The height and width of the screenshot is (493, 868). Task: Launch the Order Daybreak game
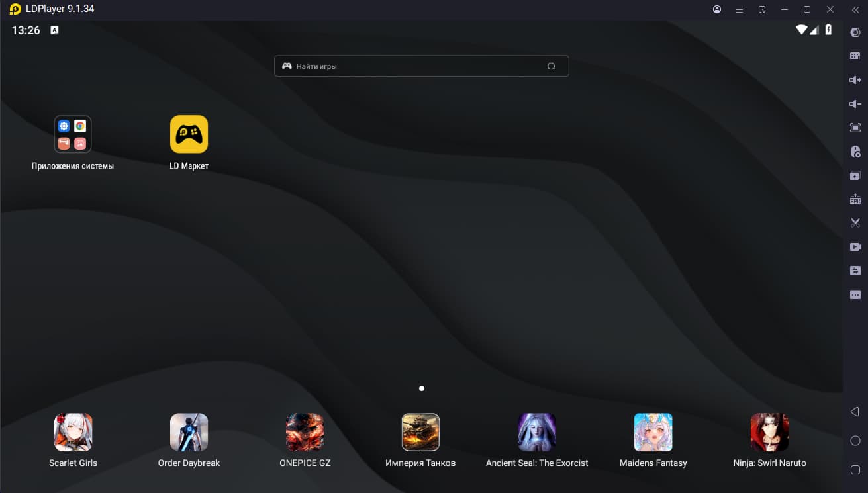[x=189, y=432]
